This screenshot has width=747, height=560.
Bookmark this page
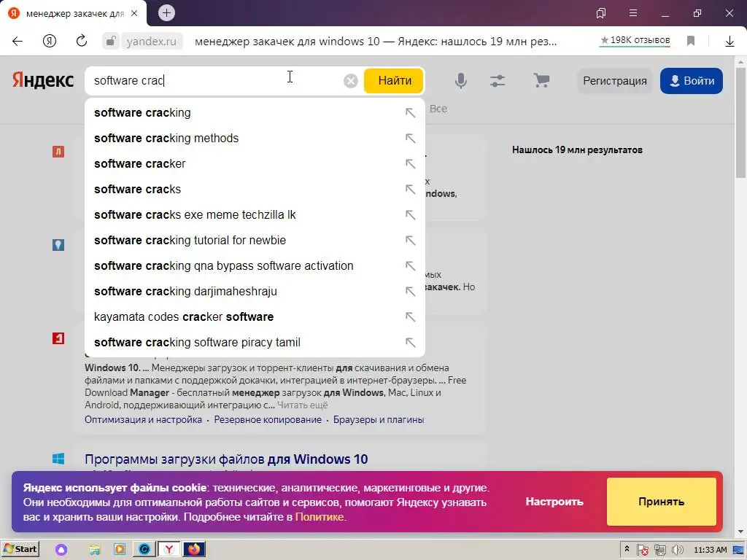click(x=691, y=42)
